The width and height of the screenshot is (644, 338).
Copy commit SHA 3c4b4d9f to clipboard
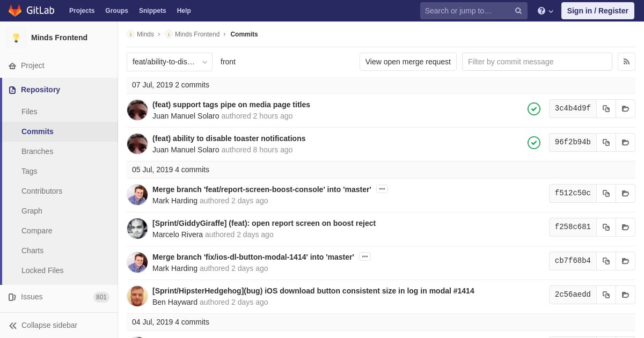pos(606,108)
